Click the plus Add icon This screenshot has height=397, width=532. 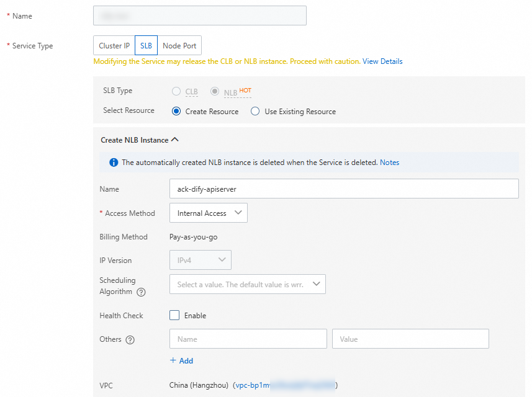pyautogui.click(x=173, y=360)
